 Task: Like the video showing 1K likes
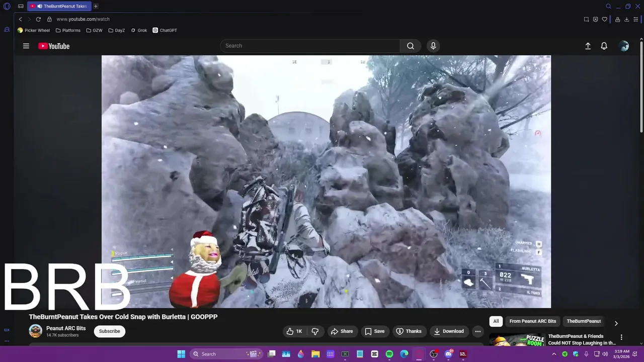pyautogui.click(x=294, y=331)
